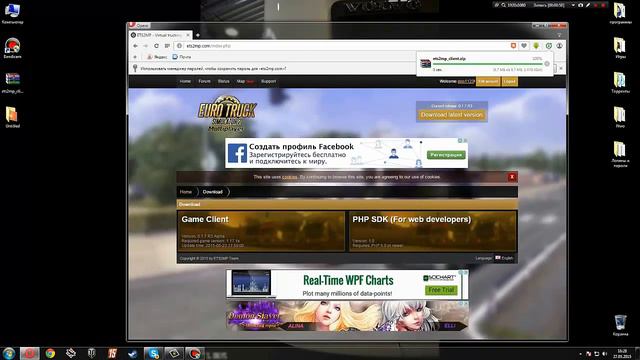
Task: Click the ets2mp_client.zip download entry
Action: (484, 64)
